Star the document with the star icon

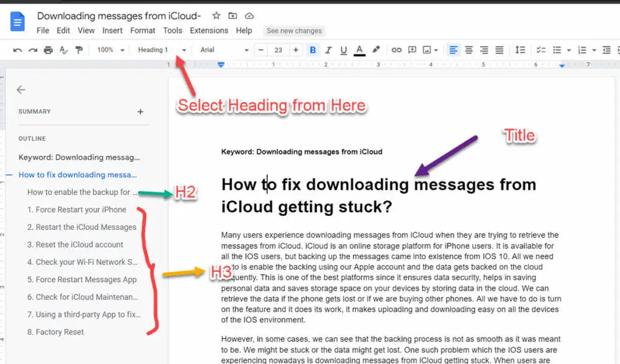[216, 16]
